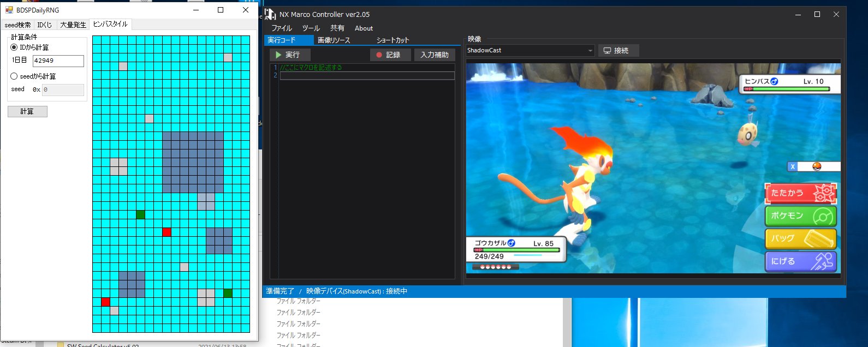
Task: Click line 2 in the macro editor
Action: pyautogui.click(x=367, y=75)
